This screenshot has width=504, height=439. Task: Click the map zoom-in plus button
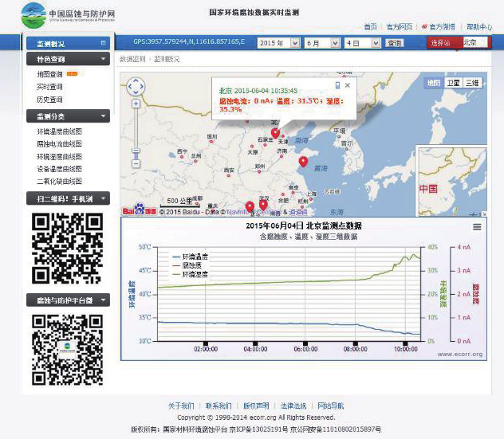click(136, 104)
